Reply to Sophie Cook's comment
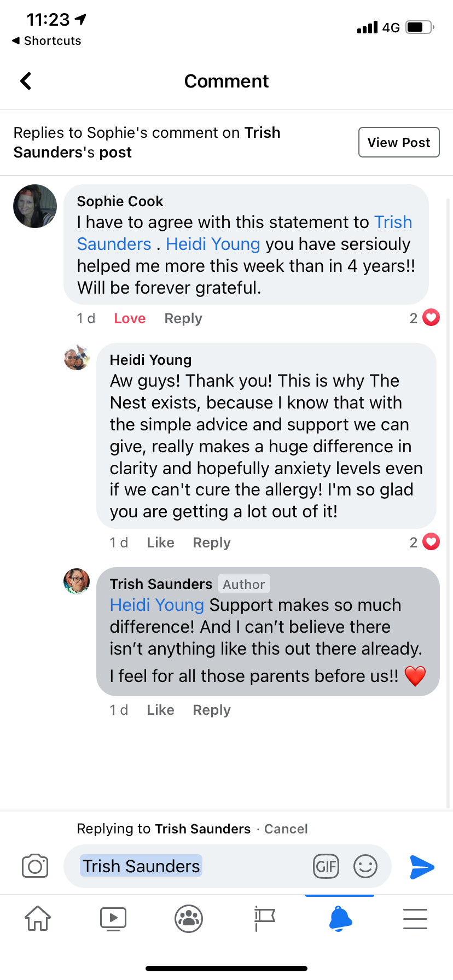Image resolution: width=453 pixels, height=980 pixels. (x=183, y=318)
